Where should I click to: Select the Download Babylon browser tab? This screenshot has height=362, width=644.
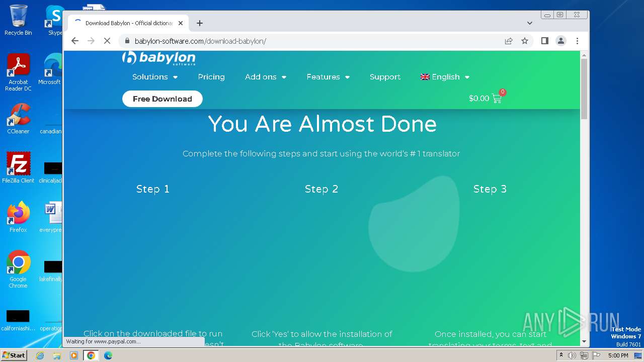click(129, 23)
